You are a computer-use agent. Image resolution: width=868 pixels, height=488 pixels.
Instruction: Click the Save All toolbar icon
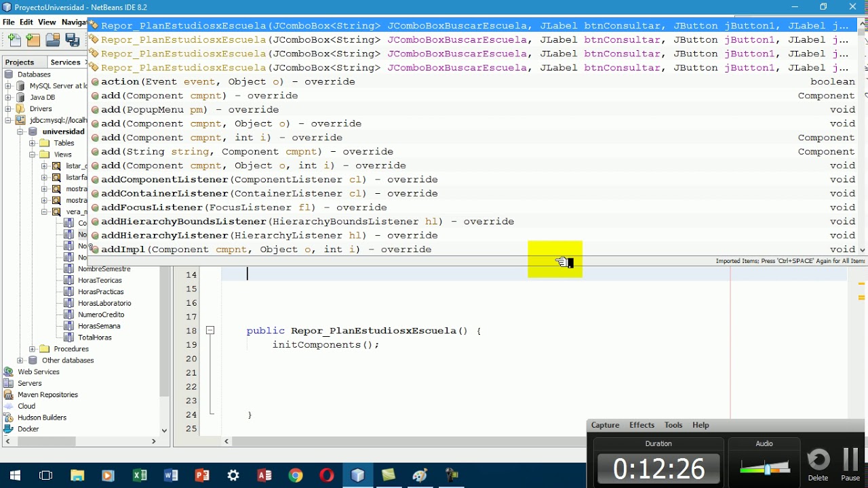click(73, 41)
